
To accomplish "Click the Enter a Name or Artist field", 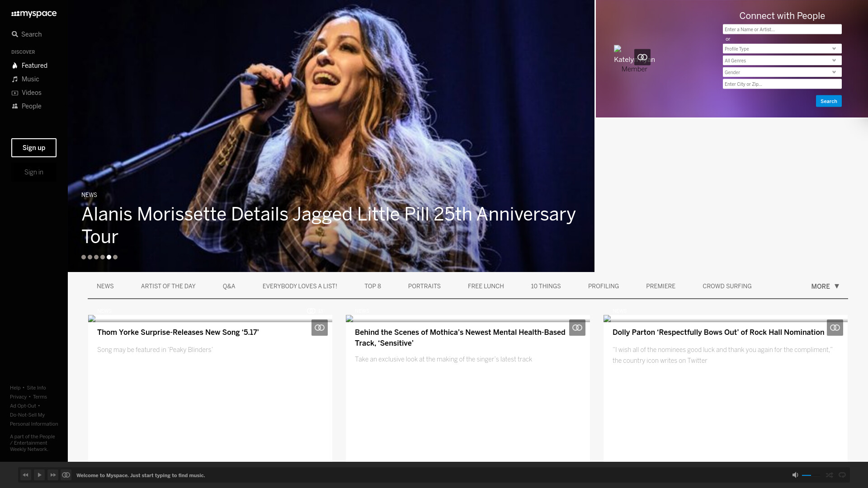I will click(x=782, y=29).
